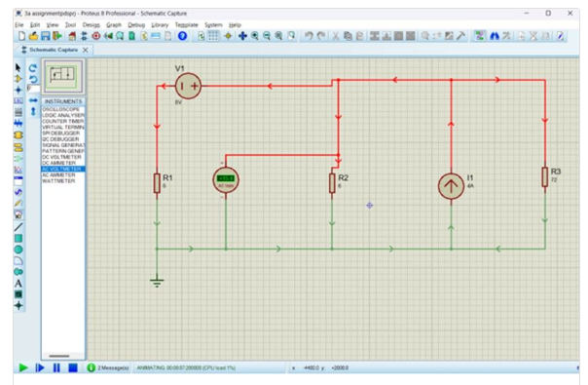
Task: Open the 2 Message(s) simulation log
Action: pyautogui.click(x=108, y=367)
